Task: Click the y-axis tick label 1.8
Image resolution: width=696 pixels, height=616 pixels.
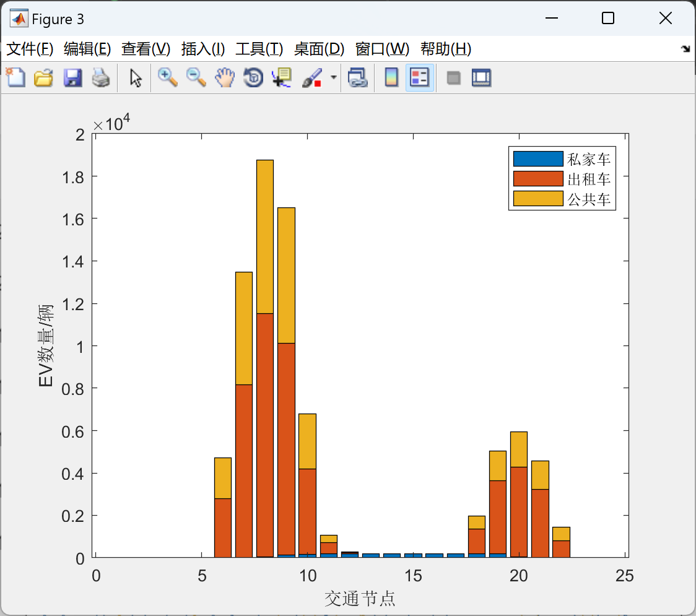Action: coord(73,178)
